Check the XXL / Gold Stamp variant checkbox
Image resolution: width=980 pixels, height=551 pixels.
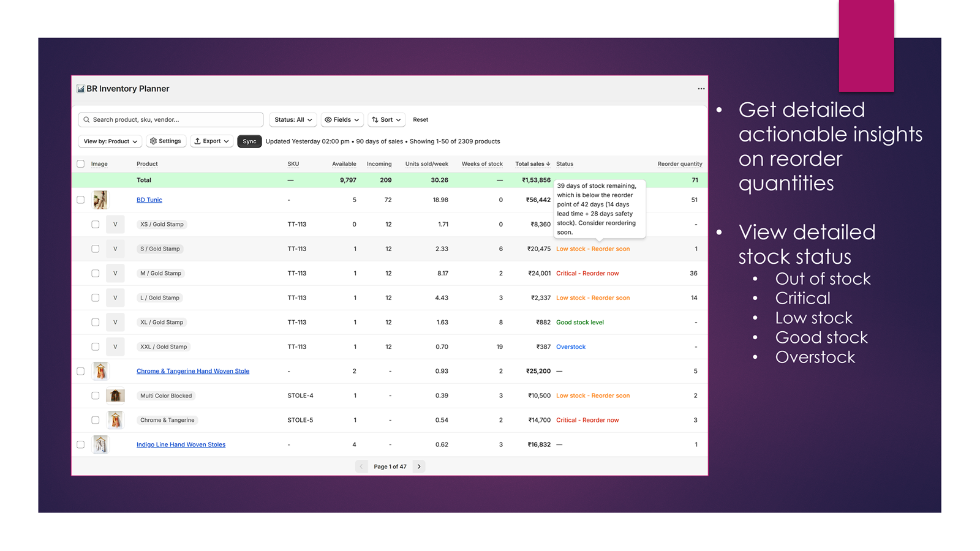pos(96,347)
